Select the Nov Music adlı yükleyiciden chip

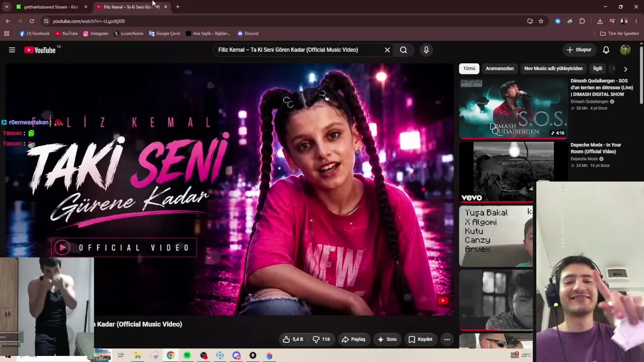(553, 68)
